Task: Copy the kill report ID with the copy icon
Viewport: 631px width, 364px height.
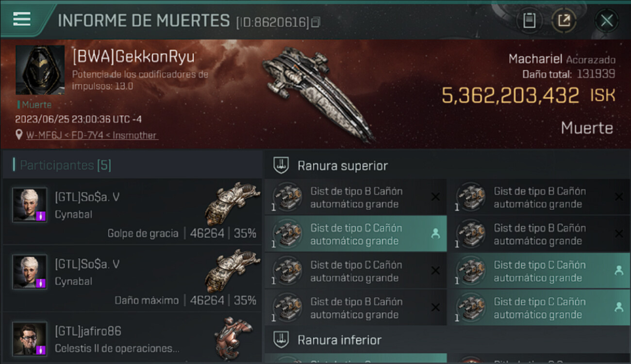Action: pos(316,22)
